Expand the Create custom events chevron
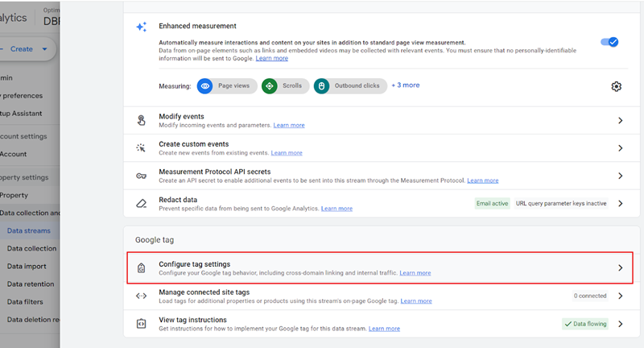This screenshot has width=644, height=348. 620,148
